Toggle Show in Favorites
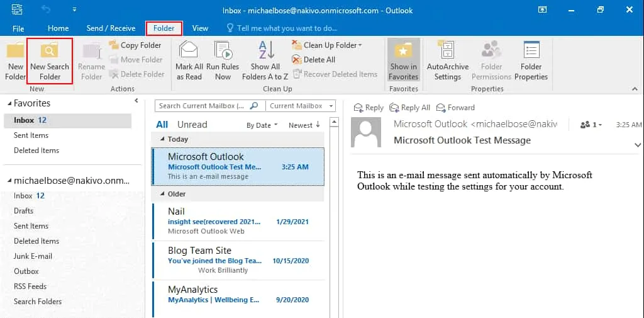The height and width of the screenshot is (318, 644). (403, 51)
